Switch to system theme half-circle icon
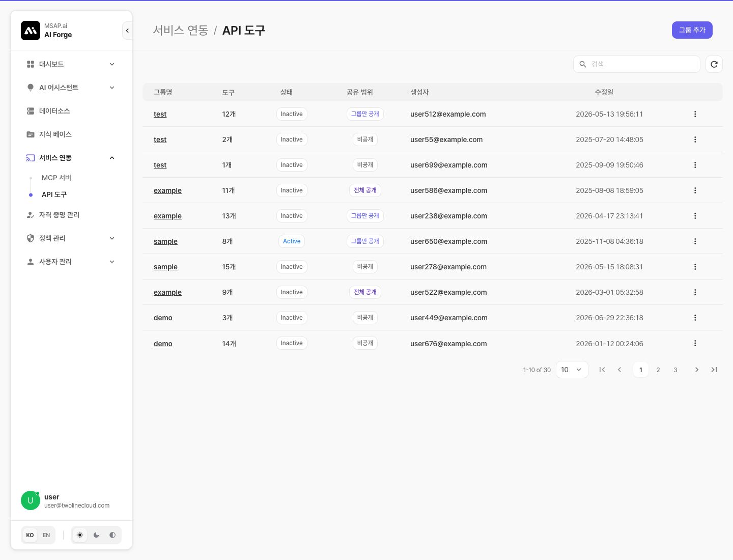 point(112,535)
